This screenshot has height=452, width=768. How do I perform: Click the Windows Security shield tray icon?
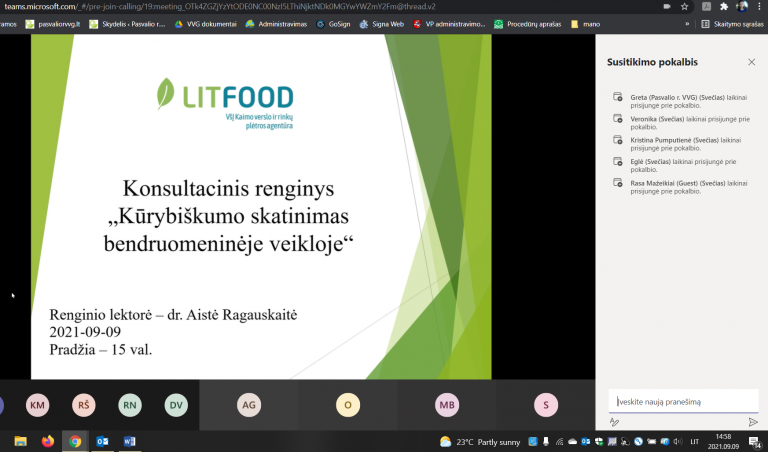point(599,442)
